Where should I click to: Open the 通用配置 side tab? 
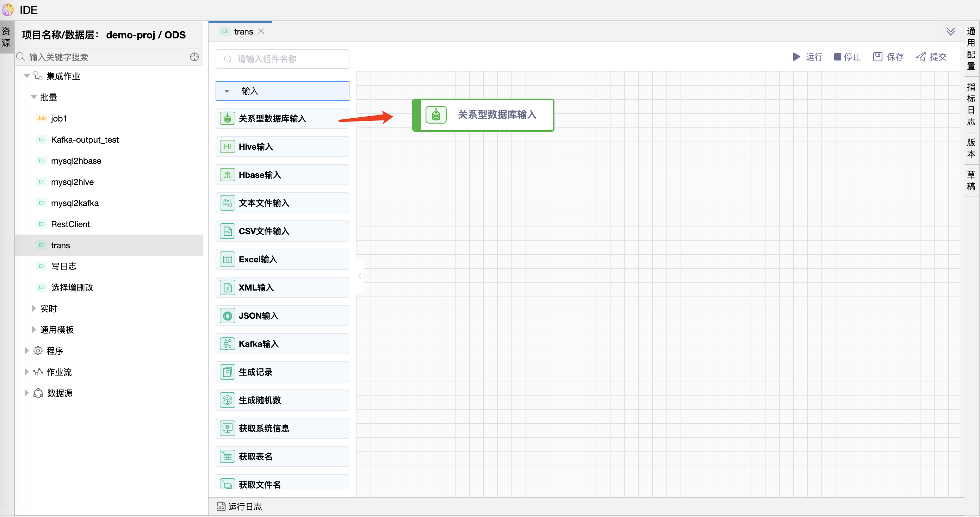coord(971,49)
